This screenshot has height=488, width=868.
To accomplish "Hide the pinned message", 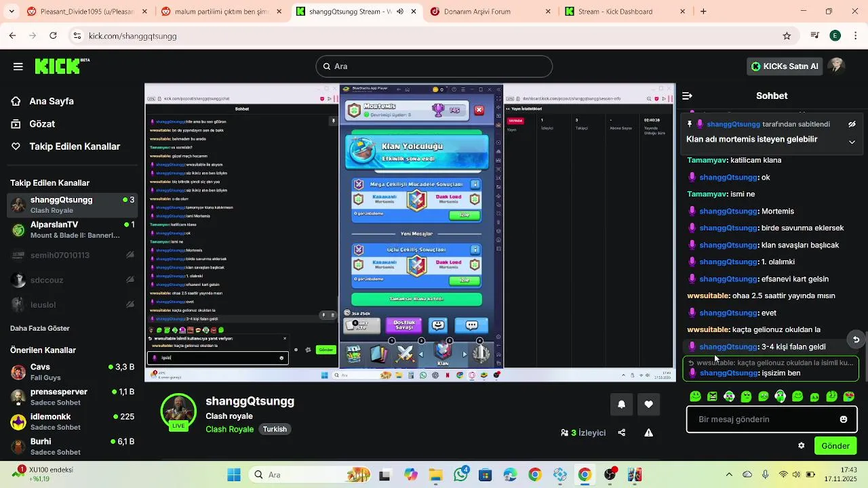I will pyautogui.click(x=852, y=125).
